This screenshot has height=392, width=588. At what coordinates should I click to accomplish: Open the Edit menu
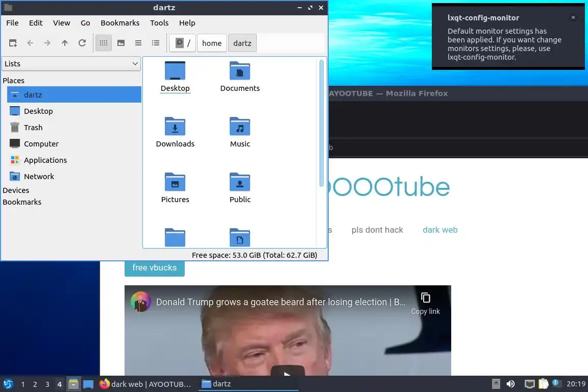36,23
